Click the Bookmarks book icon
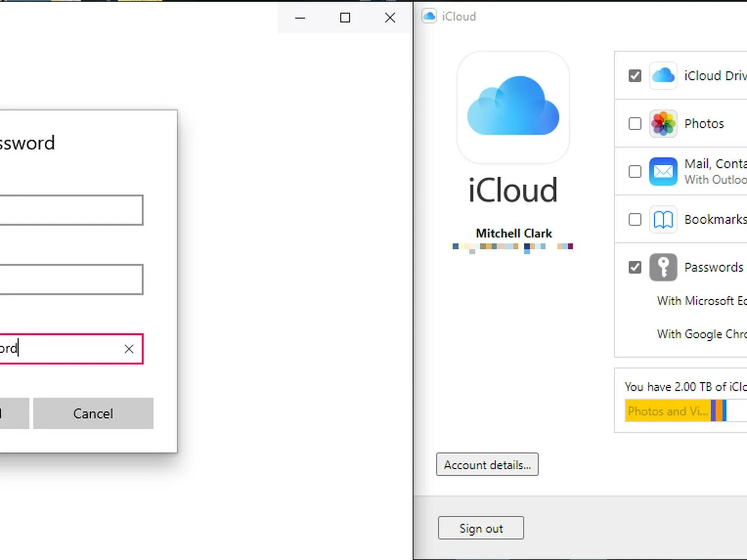Viewport: 747px width, 560px height. [663, 219]
